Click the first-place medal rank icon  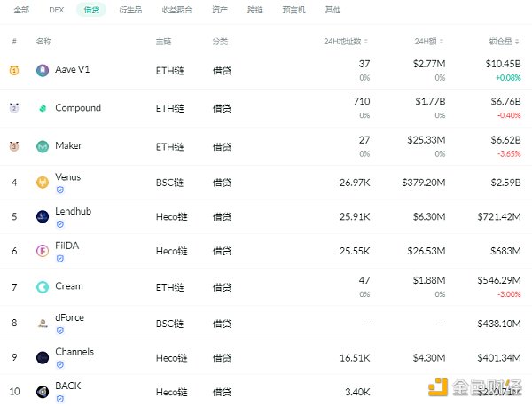pos(14,71)
